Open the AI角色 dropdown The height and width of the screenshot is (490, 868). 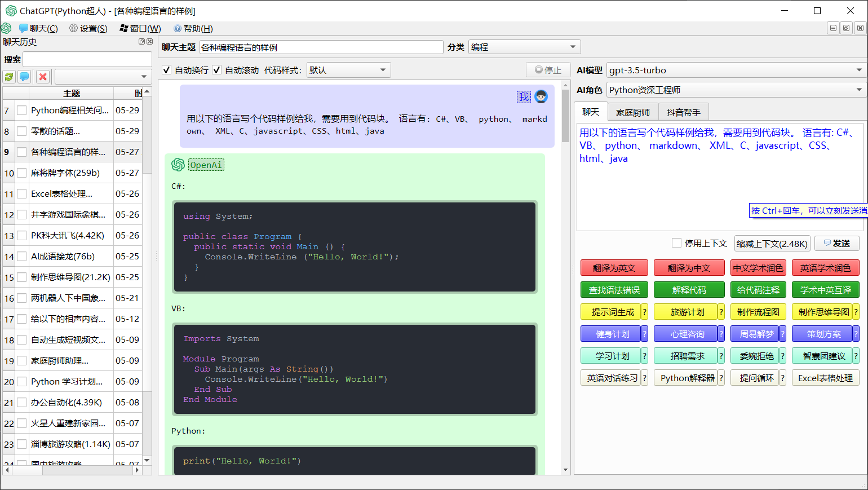pos(736,90)
